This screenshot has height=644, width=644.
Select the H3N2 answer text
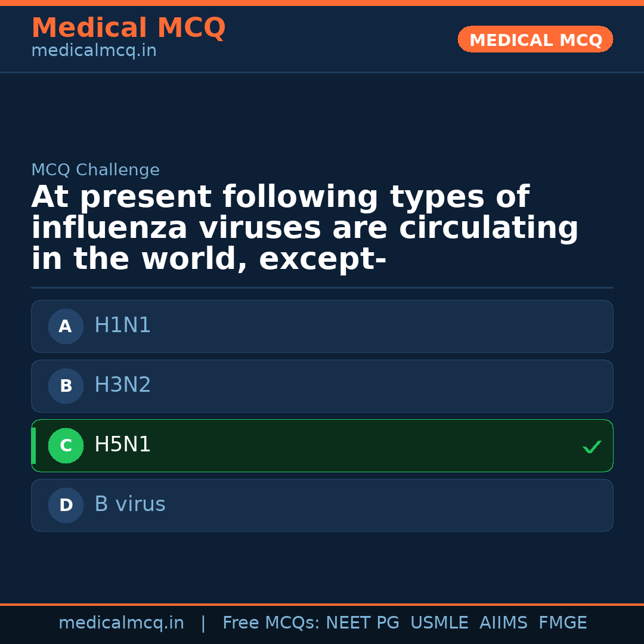click(x=122, y=385)
